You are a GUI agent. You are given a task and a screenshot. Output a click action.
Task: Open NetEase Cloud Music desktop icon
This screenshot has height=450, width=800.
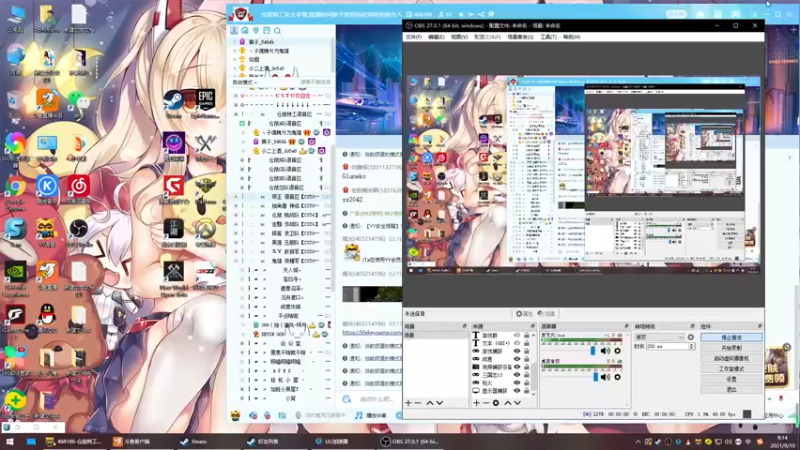[x=79, y=190]
